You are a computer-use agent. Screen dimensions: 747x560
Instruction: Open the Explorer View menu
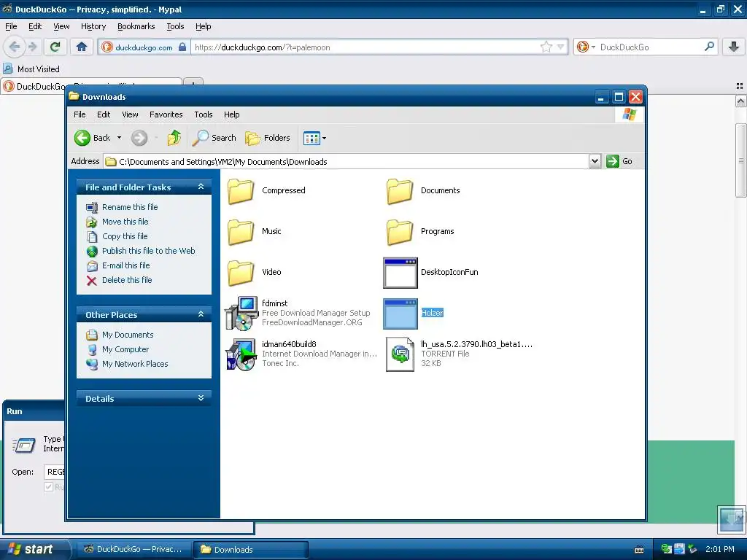pos(130,114)
